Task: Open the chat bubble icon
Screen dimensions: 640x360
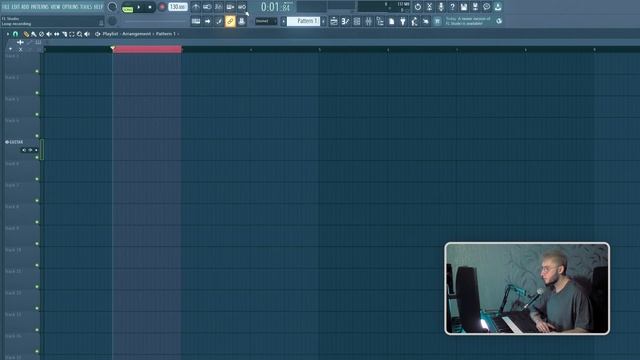Action: pyautogui.click(x=487, y=7)
